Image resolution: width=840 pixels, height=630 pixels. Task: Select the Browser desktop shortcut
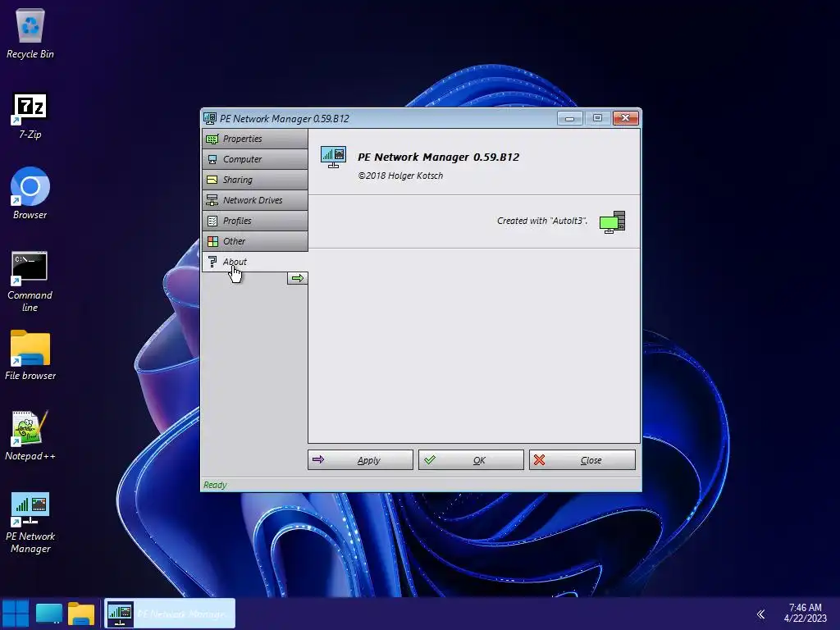(x=30, y=194)
